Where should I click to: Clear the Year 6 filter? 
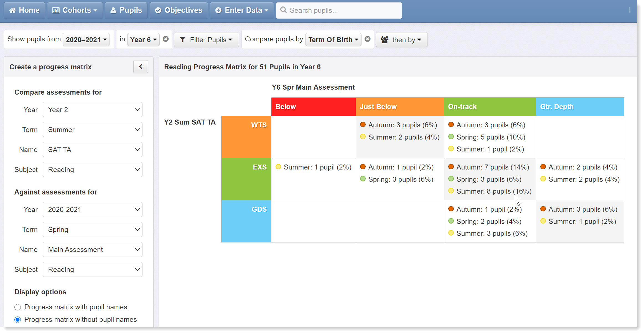[x=166, y=39]
